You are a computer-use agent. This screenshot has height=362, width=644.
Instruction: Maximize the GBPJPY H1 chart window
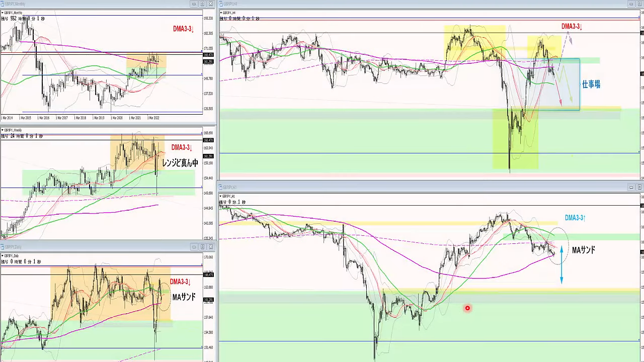coord(639,188)
